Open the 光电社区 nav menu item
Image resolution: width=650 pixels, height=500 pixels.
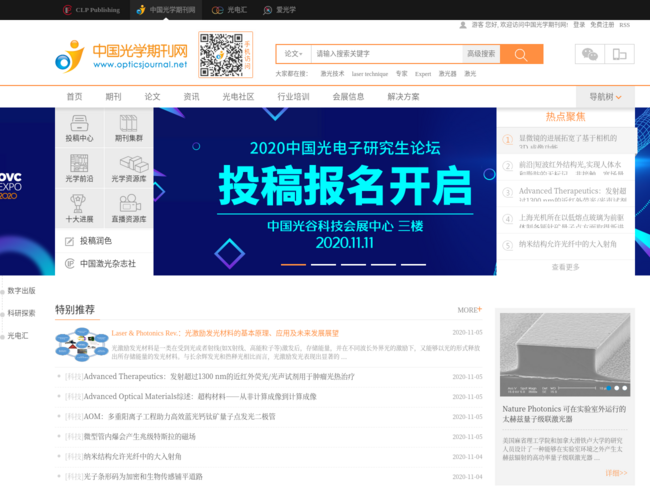pyautogui.click(x=238, y=97)
